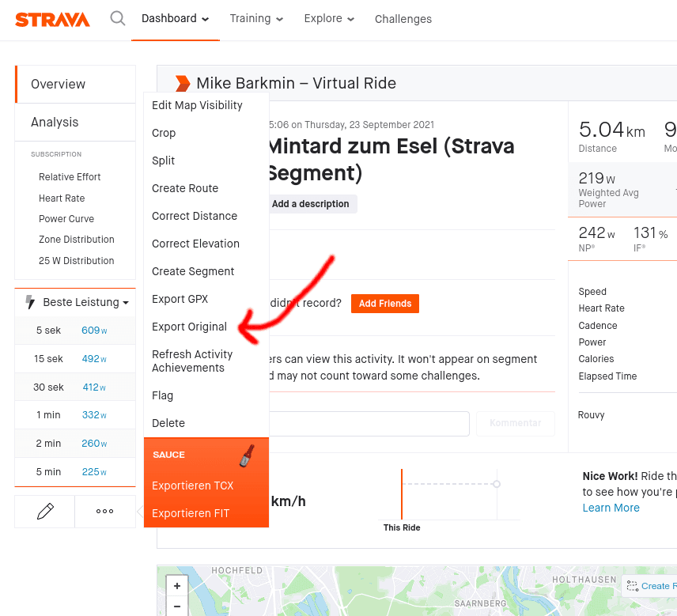Screen dimensions: 677x616
Task: Click the orange Strava chevron by athlete name
Action: coord(183,83)
